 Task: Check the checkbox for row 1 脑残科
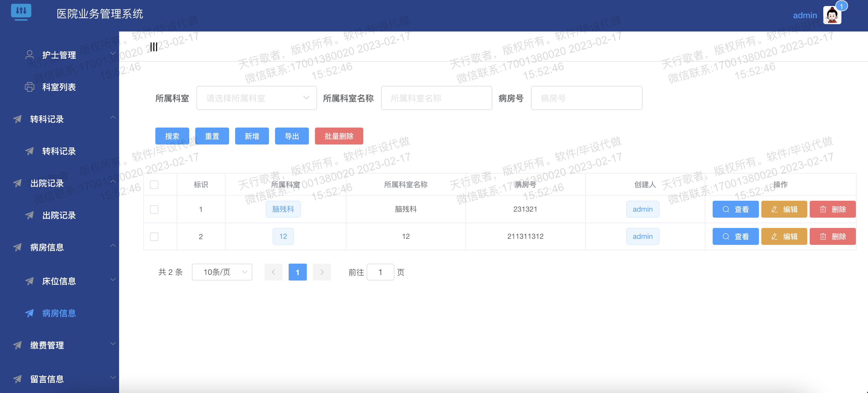pyautogui.click(x=154, y=209)
